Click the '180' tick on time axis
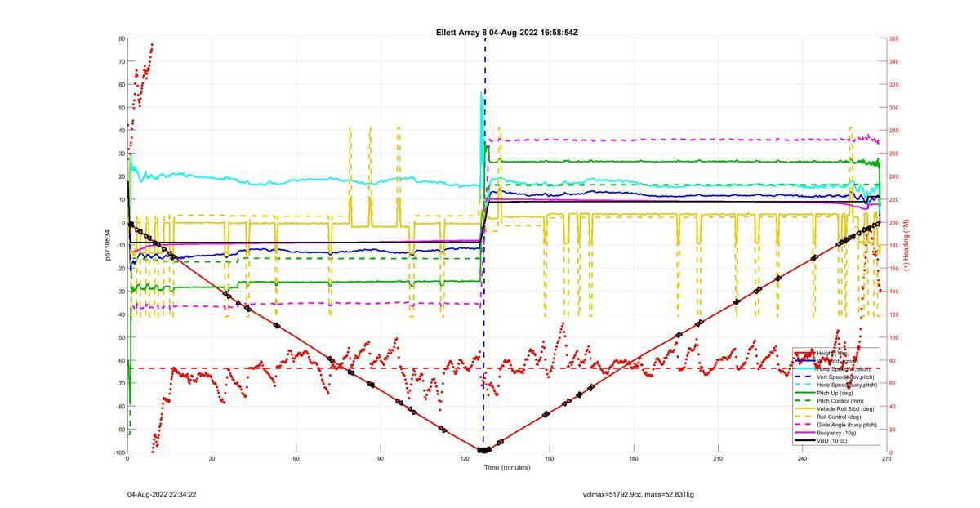 tap(634, 459)
